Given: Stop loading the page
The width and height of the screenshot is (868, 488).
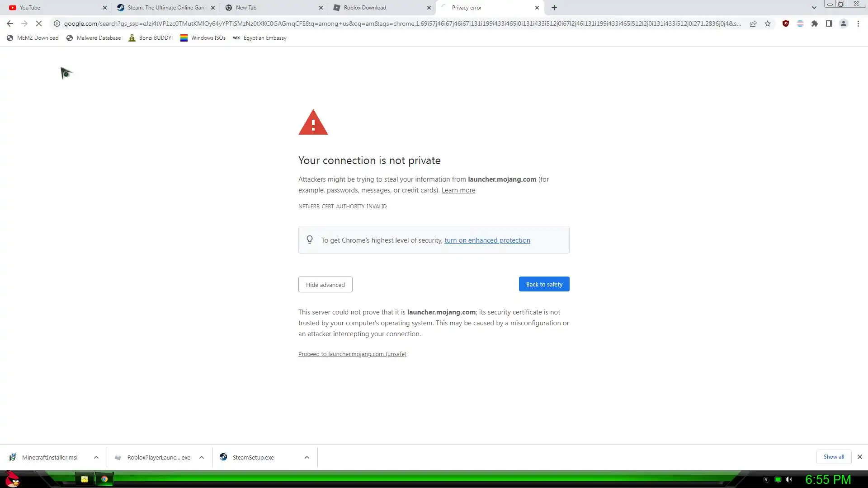Looking at the screenshot, I should tap(39, 23).
